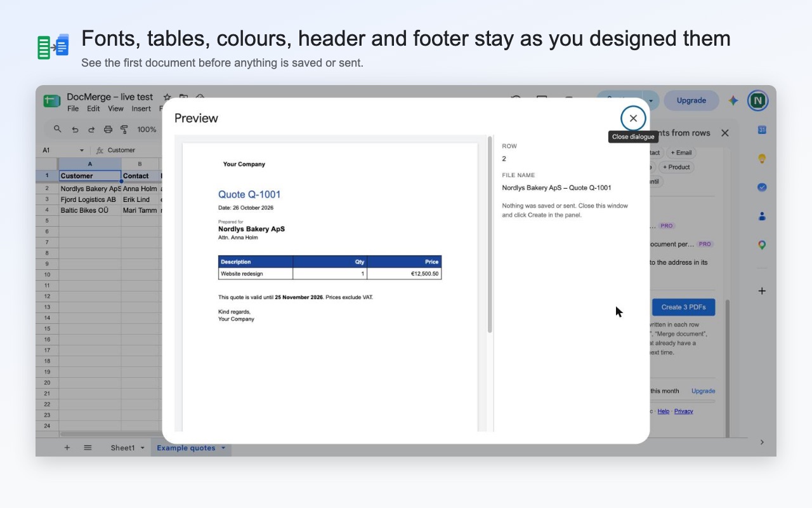This screenshot has height=508, width=812.
Task: Open the Insert menu
Action: 141,109
